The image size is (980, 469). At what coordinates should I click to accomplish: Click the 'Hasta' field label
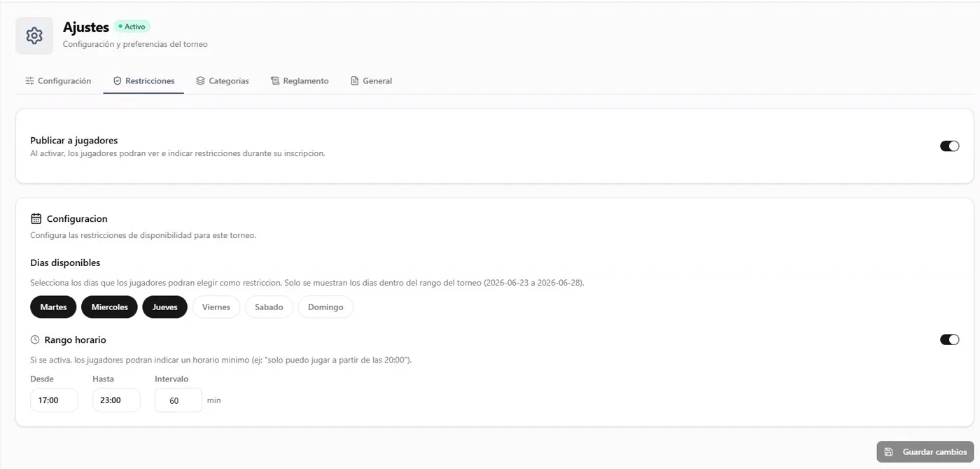[103, 379]
